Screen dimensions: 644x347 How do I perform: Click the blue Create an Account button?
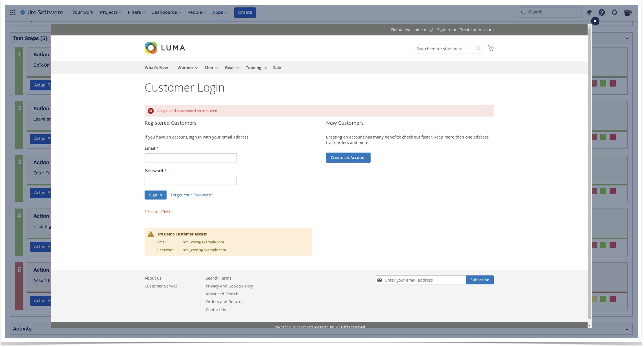coord(348,157)
